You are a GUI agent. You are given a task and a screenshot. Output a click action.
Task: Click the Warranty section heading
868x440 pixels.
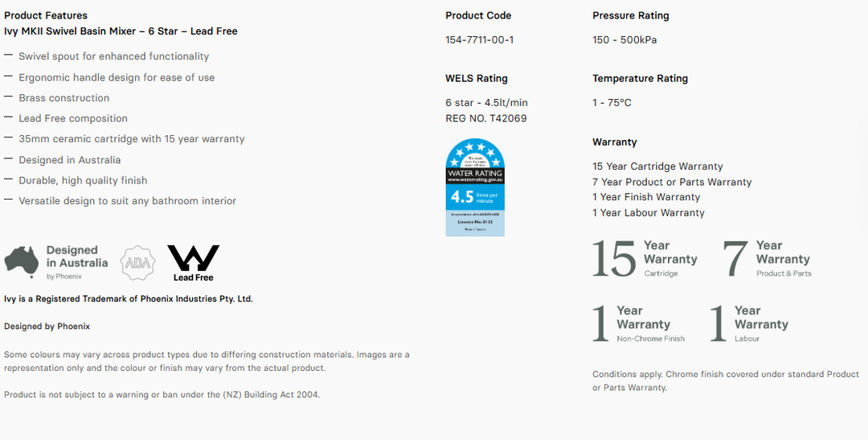click(x=615, y=142)
